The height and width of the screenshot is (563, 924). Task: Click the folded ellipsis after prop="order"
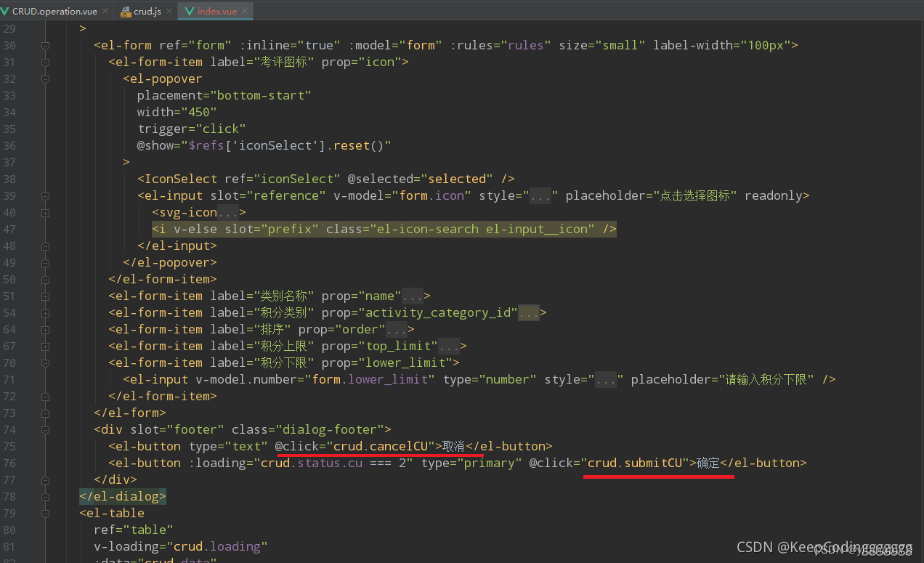tap(397, 329)
